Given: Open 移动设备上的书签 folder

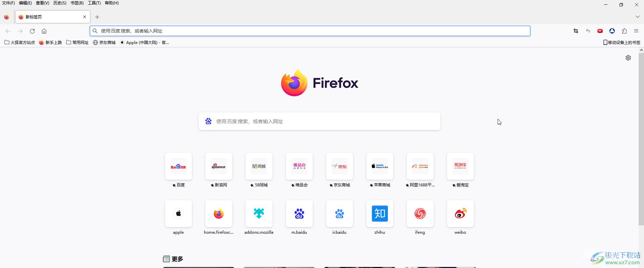Looking at the screenshot, I should 622,42.
